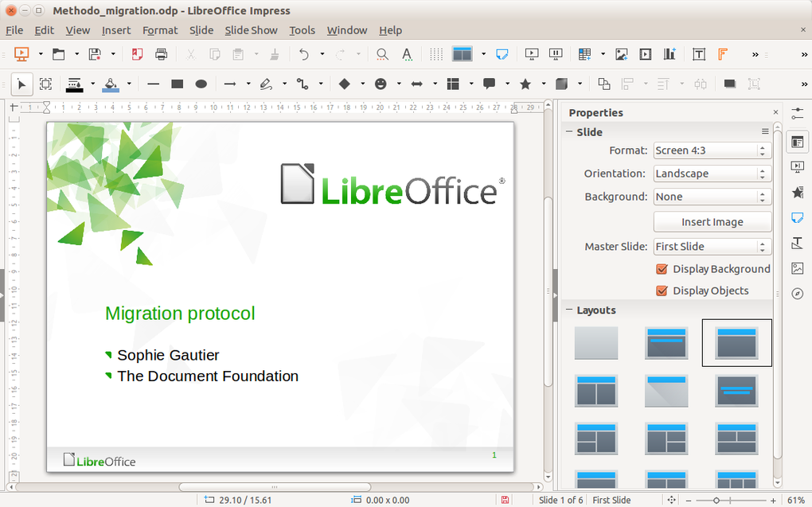Image resolution: width=812 pixels, height=507 pixels.
Task: Open the Slide Transition sidebar panel
Action: click(798, 166)
